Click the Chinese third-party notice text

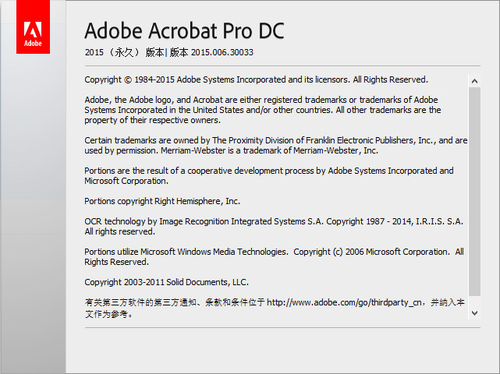click(x=274, y=308)
